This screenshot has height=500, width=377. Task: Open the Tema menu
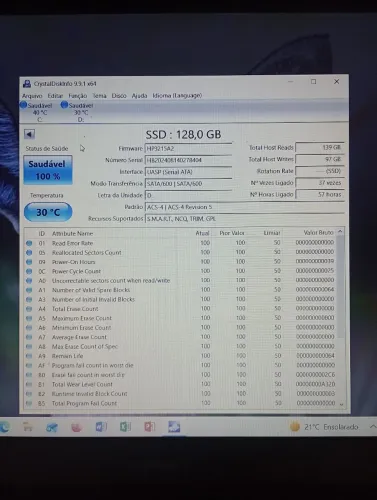click(x=99, y=96)
